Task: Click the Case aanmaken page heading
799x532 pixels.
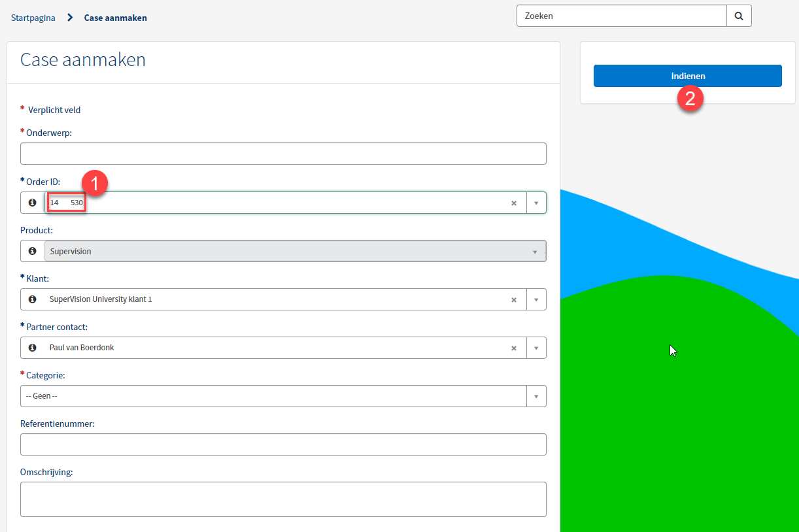Action: tap(83, 60)
